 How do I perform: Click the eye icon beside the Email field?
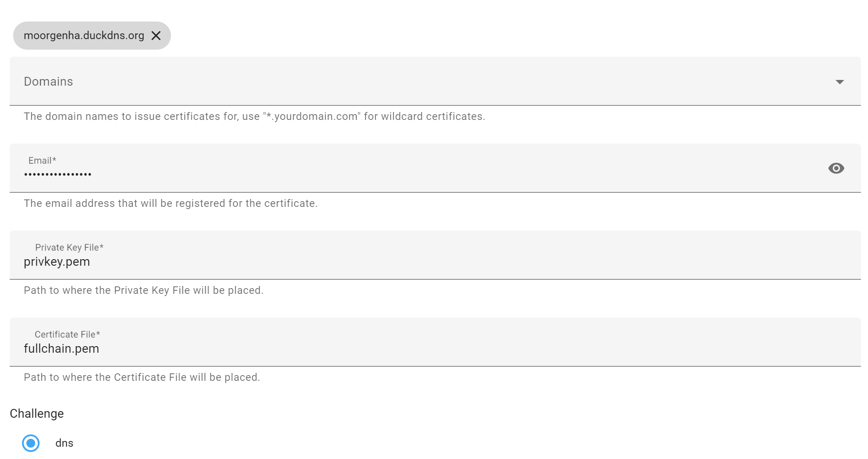pos(836,168)
